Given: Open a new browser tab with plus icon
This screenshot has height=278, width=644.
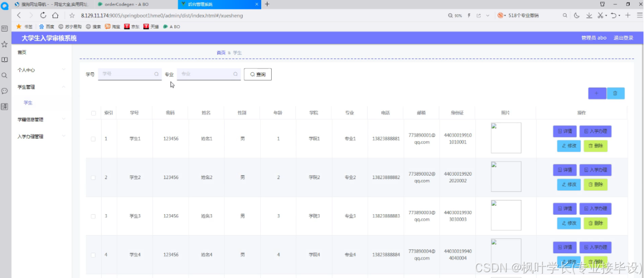Looking at the screenshot, I should click(267, 4).
